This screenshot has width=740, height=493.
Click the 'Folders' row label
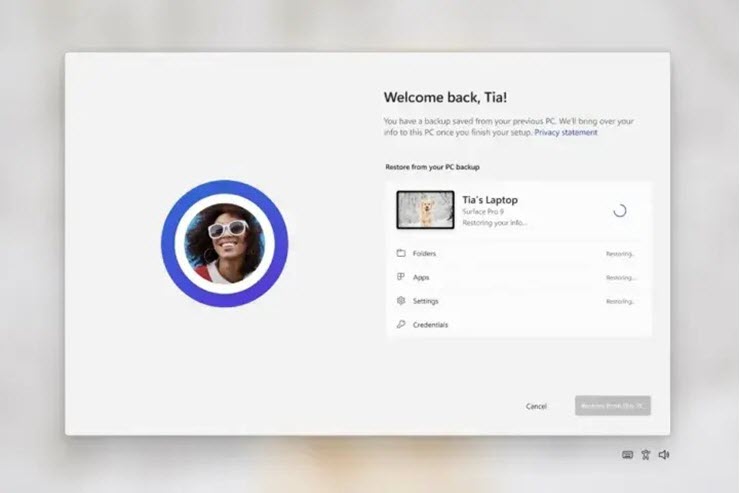coord(424,253)
